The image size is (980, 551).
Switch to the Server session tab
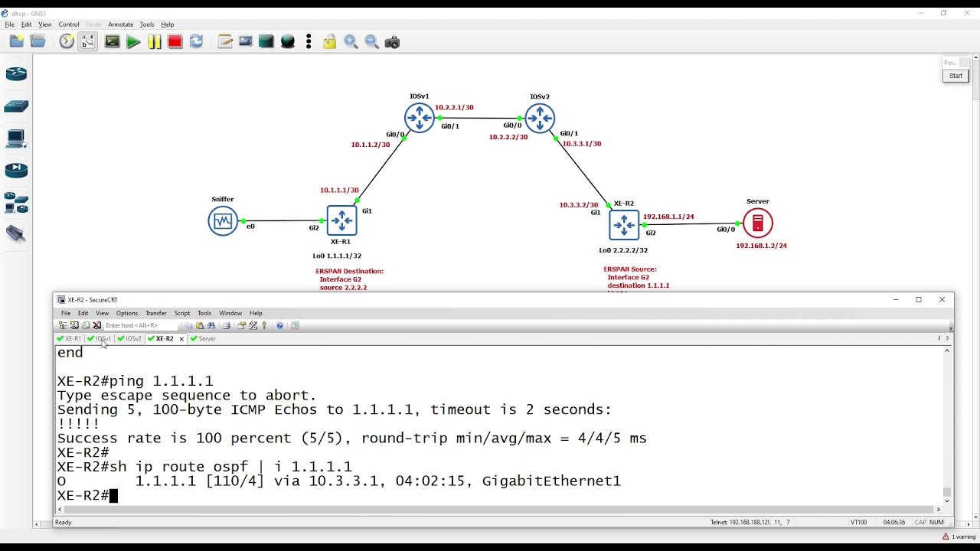(x=203, y=338)
